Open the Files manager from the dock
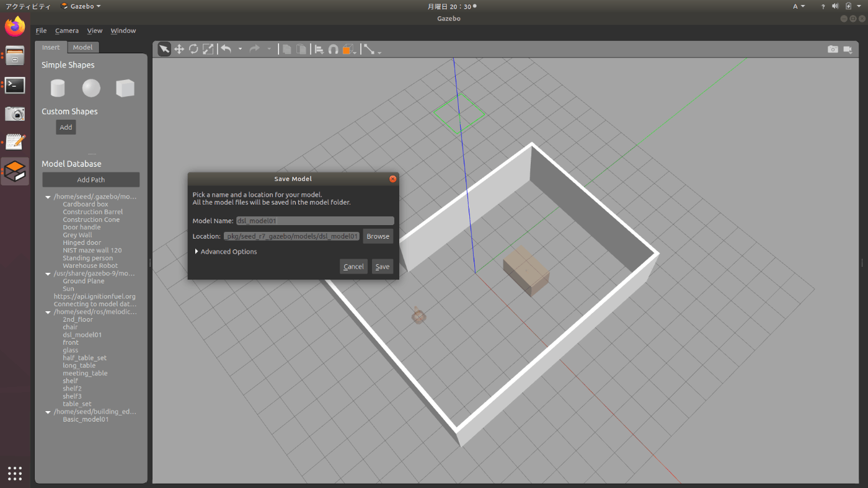The width and height of the screenshot is (868, 488). pos(15,56)
